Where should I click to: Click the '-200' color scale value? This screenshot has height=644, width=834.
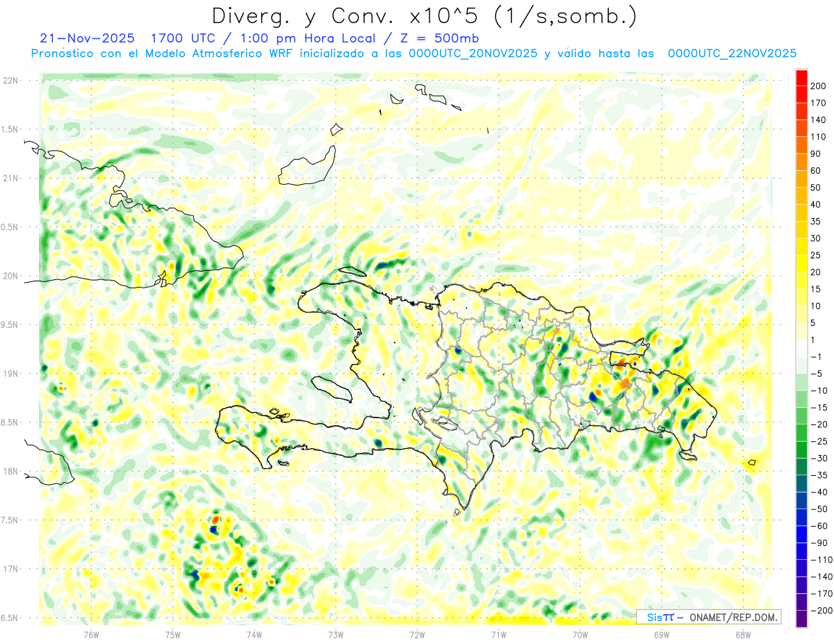821,611
